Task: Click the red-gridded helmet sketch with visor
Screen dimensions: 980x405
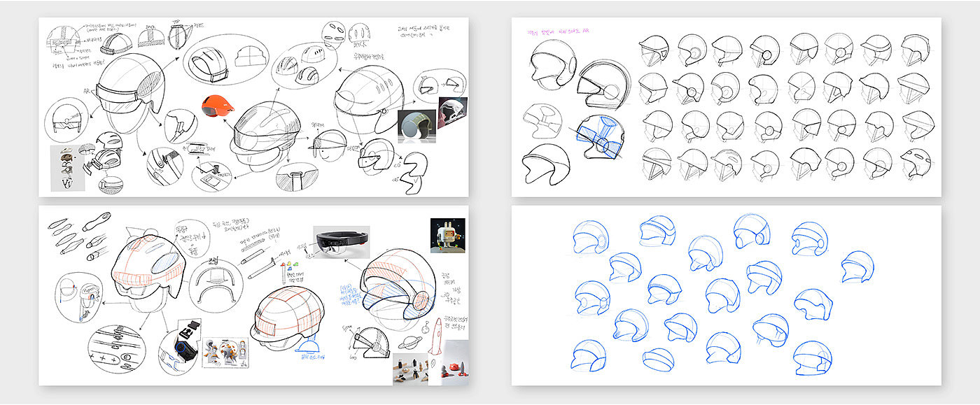Action: [x=286, y=317]
